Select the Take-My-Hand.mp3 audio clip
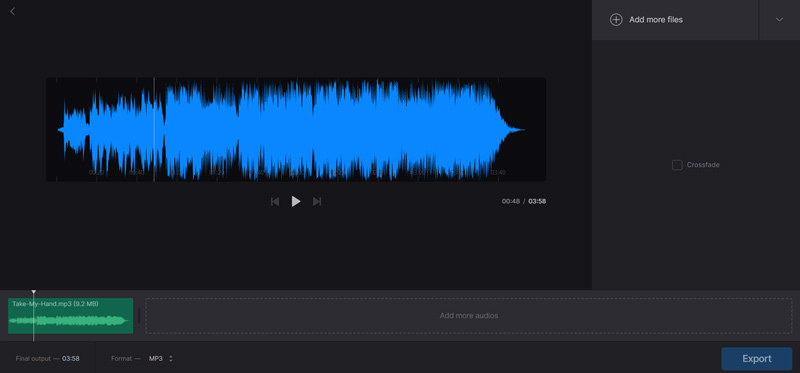 (70, 316)
